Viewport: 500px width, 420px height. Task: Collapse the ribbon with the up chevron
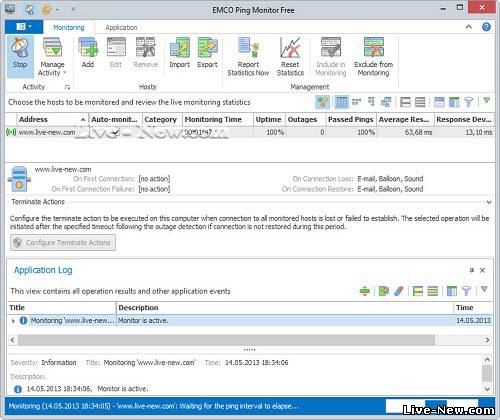pyautogui.click(x=469, y=27)
